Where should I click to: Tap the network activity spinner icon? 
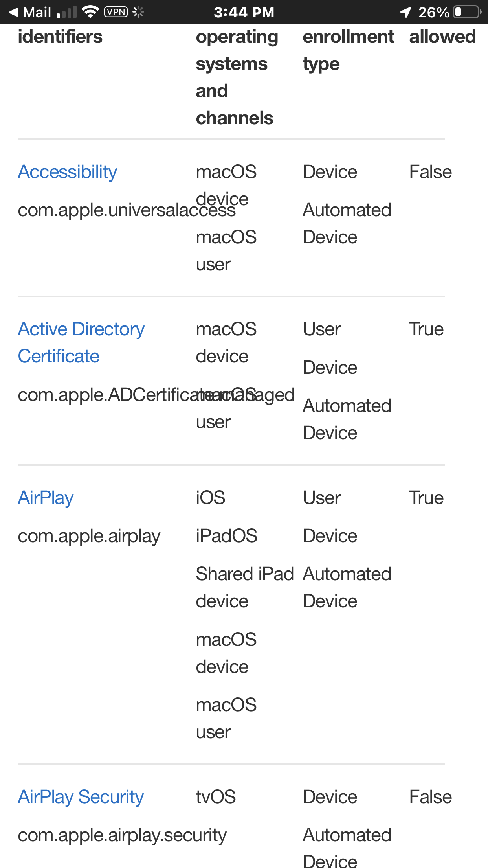point(138,12)
